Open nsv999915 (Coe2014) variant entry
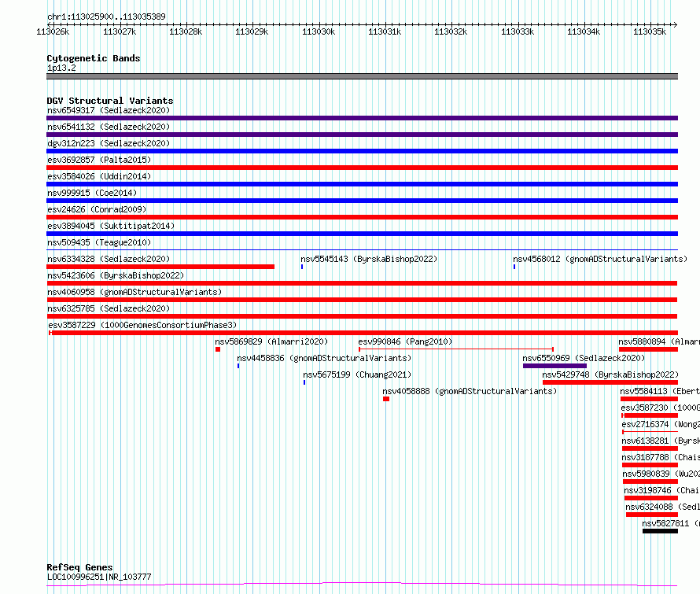The width and height of the screenshot is (700, 594). (92, 193)
